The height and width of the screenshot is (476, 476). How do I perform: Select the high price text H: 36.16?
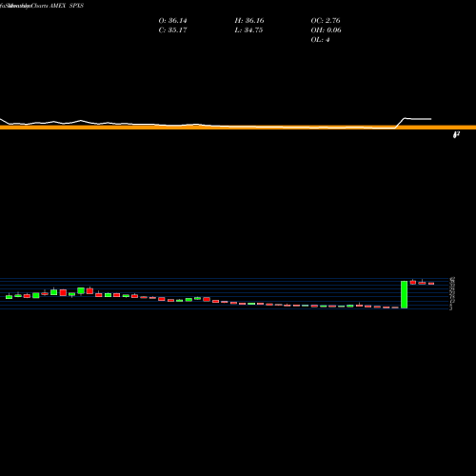pos(249,21)
